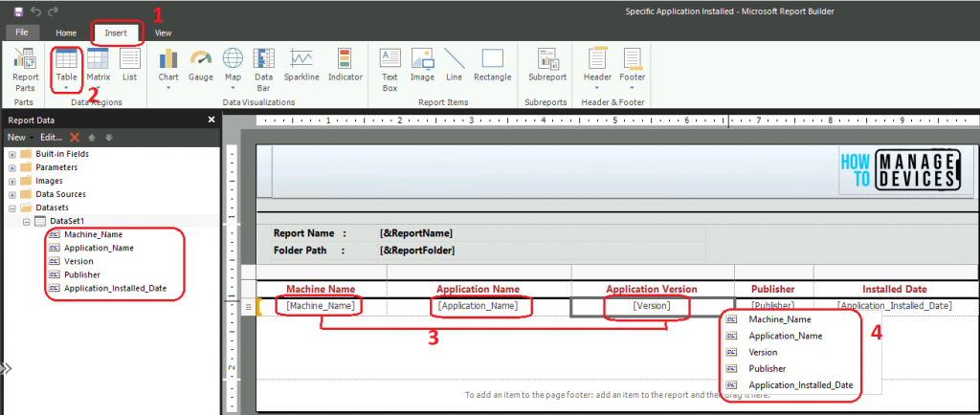The height and width of the screenshot is (415, 980).
Task: Open the Report Parts gallery
Action: (25, 70)
